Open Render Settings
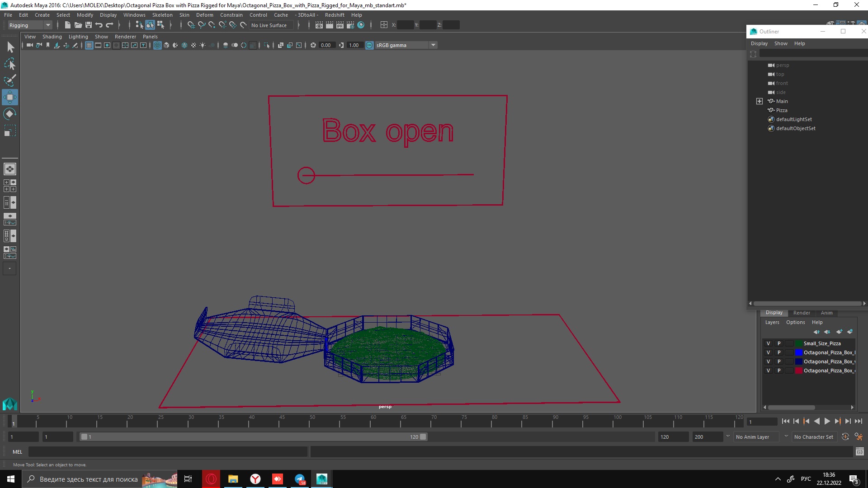Screen dimensions: 868x488 (350, 25)
